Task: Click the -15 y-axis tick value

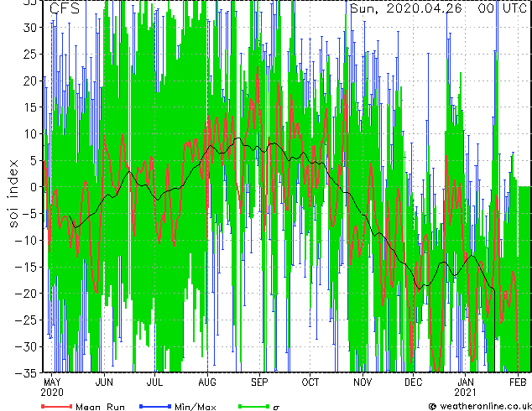Action: [26, 267]
